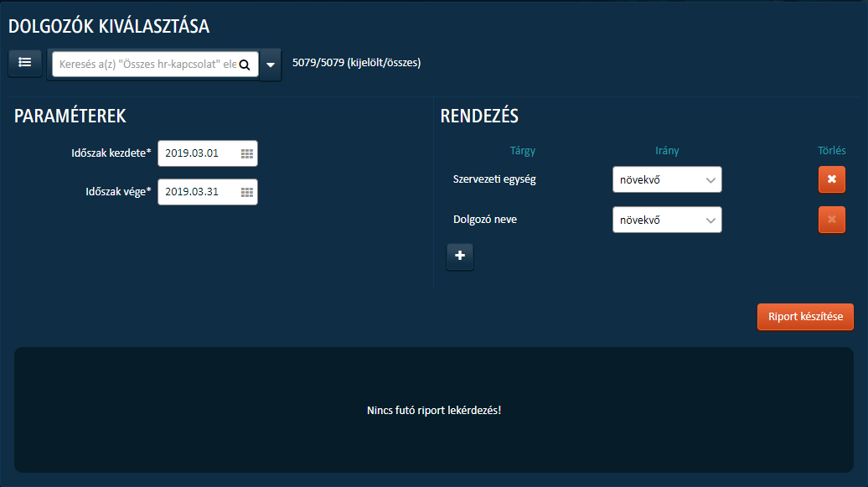Click the Riport készítése button
This screenshot has height=487, width=868.
(x=805, y=317)
